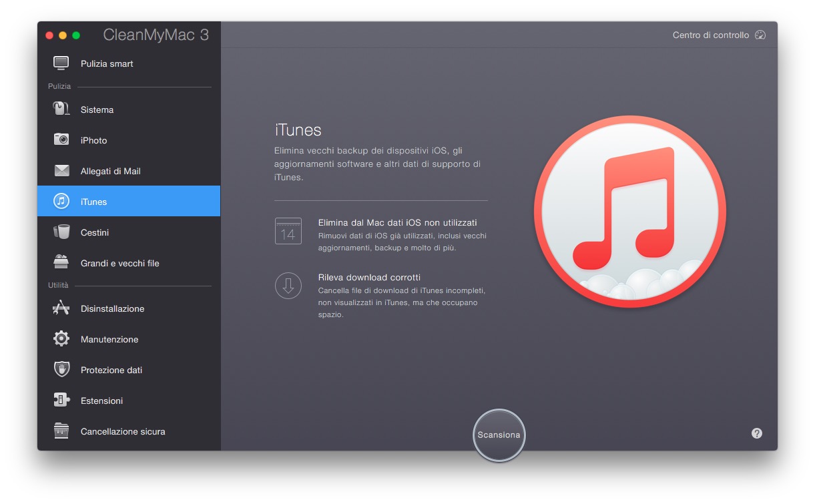Go to Estensioni label
Image resolution: width=815 pixels, height=504 pixels.
pyautogui.click(x=101, y=401)
